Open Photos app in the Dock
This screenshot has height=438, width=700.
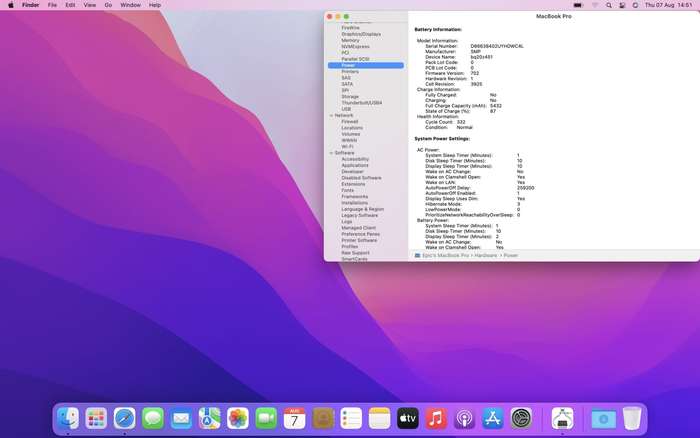(x=238, y=419)
